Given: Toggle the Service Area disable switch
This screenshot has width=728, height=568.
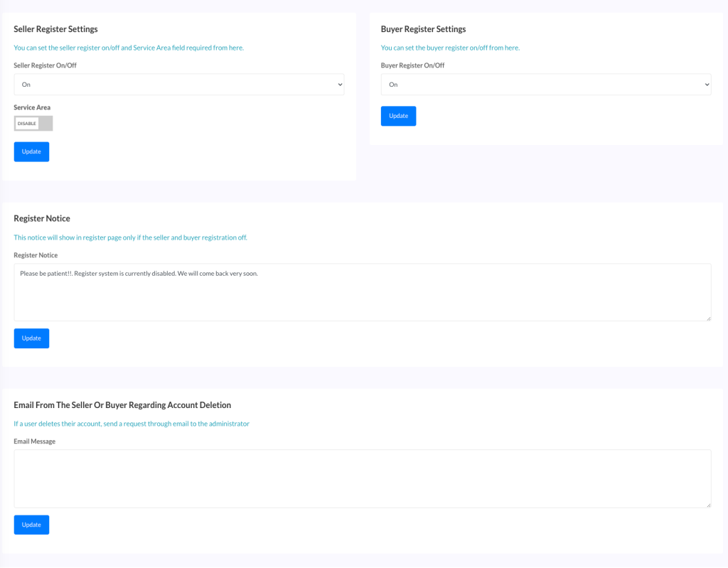Looking at the screenshot, I should click(33, 123).
